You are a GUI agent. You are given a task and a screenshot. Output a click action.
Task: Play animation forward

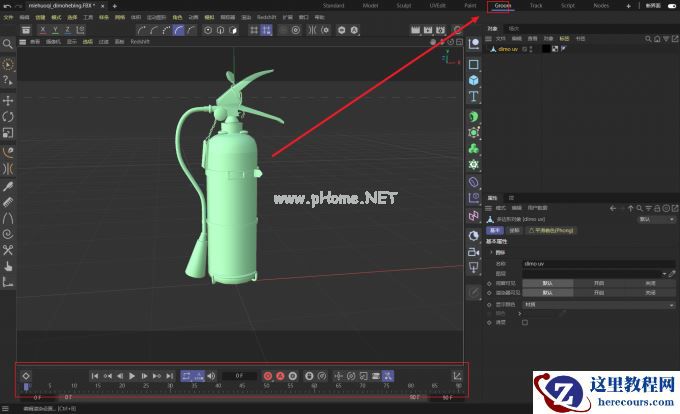[x=132, y=376]
